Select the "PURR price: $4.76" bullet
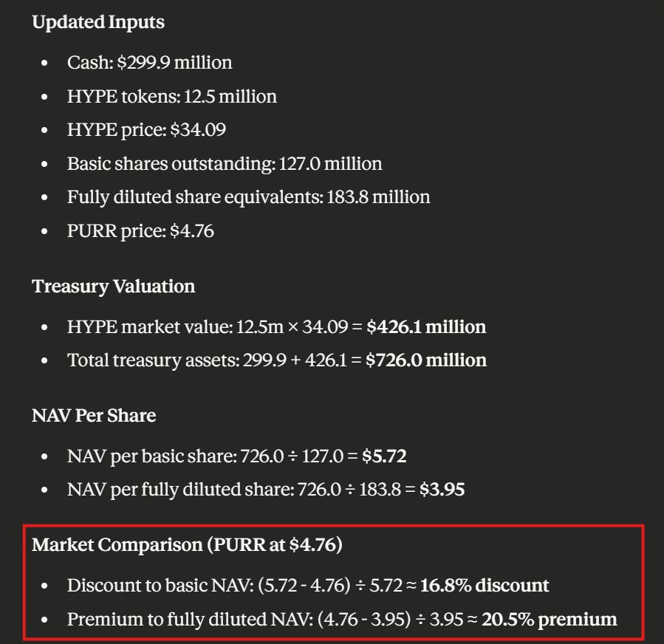Image resolution: width=664 pixels, height=644 pixels. [x=140, y=231]
